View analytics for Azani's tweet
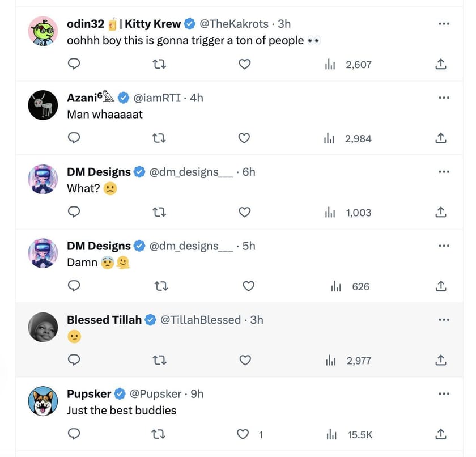Viewport: 476px width, 457px height. [348, 138]
